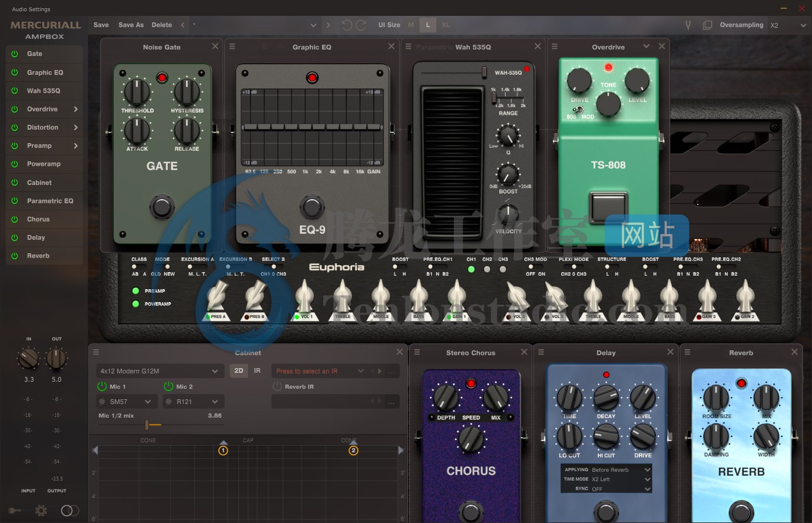This screenshot has height=523, width=812.
Task: Toggle the green PREAMP LED on the amp
Action: 135,291
